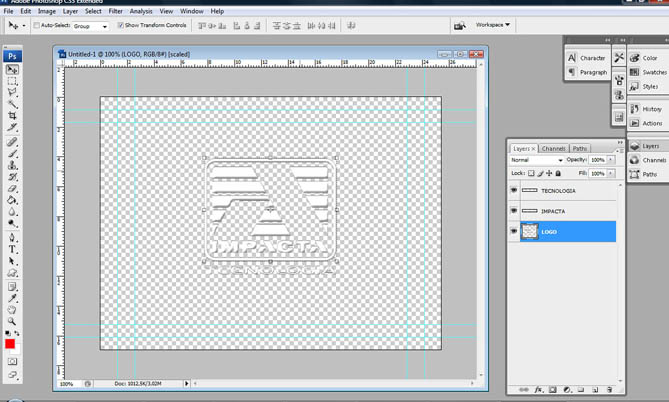Open the layer style fx menu
669x402 pixels.
coord(538,390)
